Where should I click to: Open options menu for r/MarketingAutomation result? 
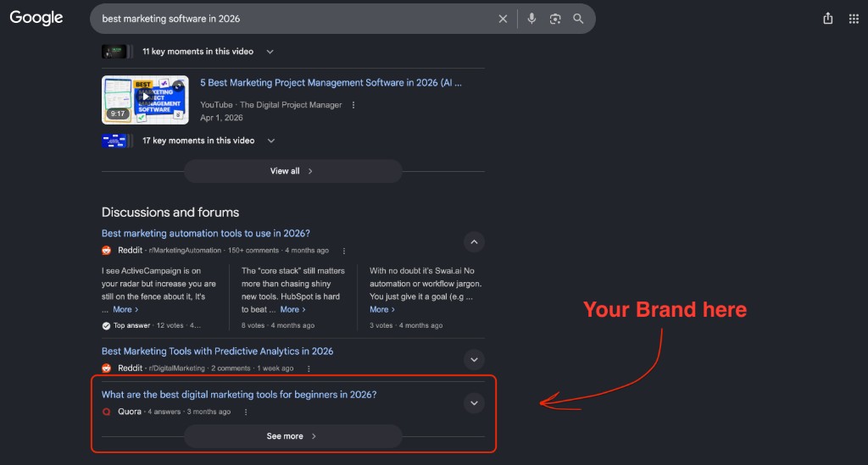click(x=344, y=251)
